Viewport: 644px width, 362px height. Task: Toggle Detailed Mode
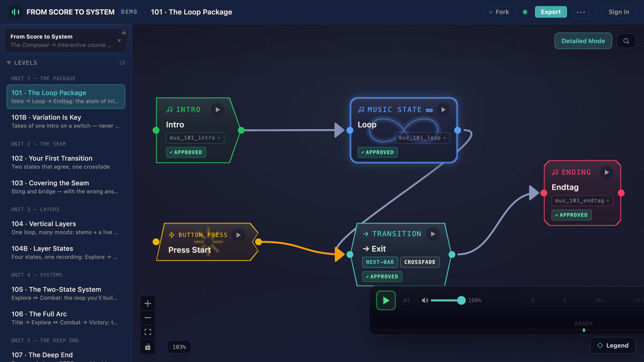583,41
